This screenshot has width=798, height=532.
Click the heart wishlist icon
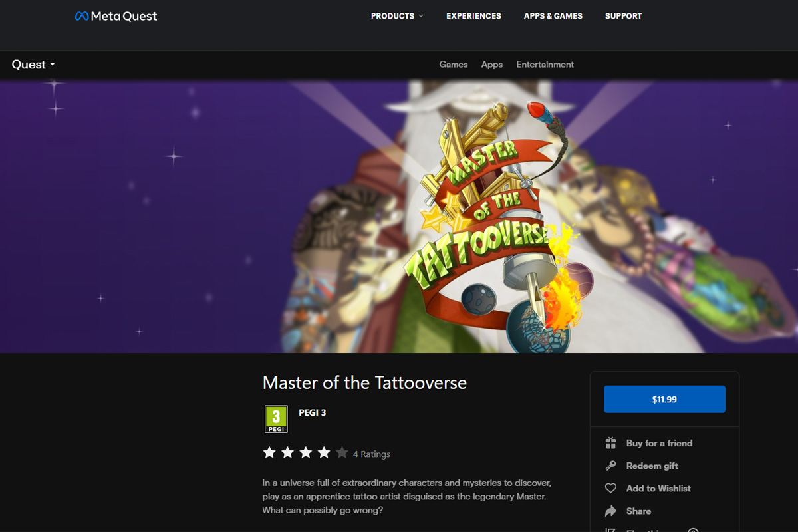610,488
